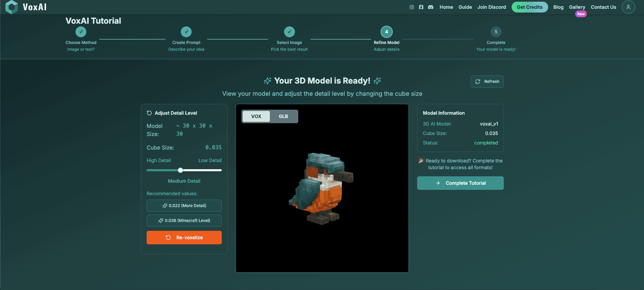This screenshot has width=644, height=290.
Task: Click step 4 Refine Model circle
Action: tap(387, 32)
